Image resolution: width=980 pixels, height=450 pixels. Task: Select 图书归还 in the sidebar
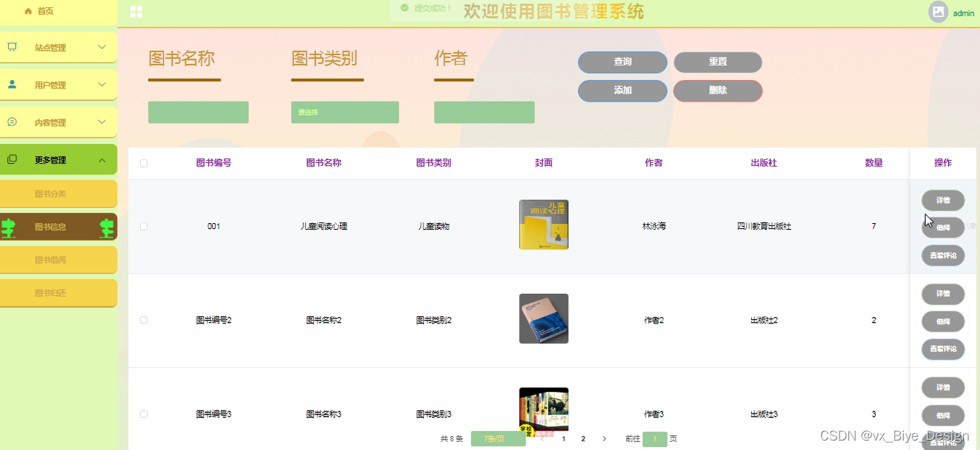pos(58,293)
